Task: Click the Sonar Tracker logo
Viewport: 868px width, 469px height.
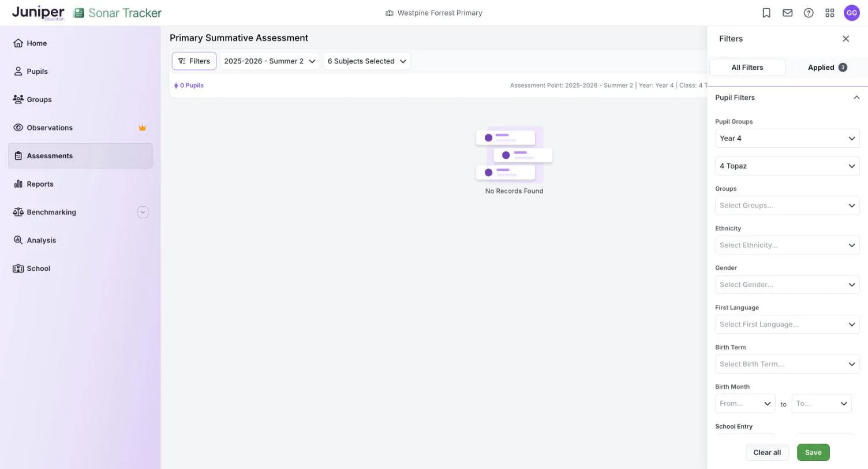Action: coord(117,13)
